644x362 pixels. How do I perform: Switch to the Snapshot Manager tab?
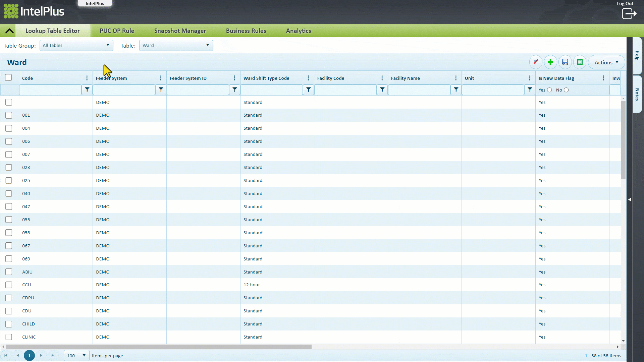[x=180, y=31]
